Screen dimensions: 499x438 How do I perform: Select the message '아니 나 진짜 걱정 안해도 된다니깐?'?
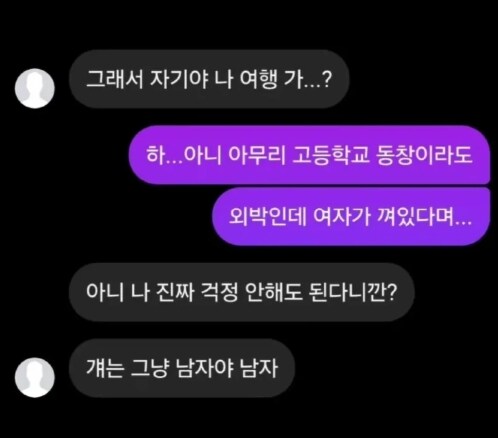pos(242,292)
